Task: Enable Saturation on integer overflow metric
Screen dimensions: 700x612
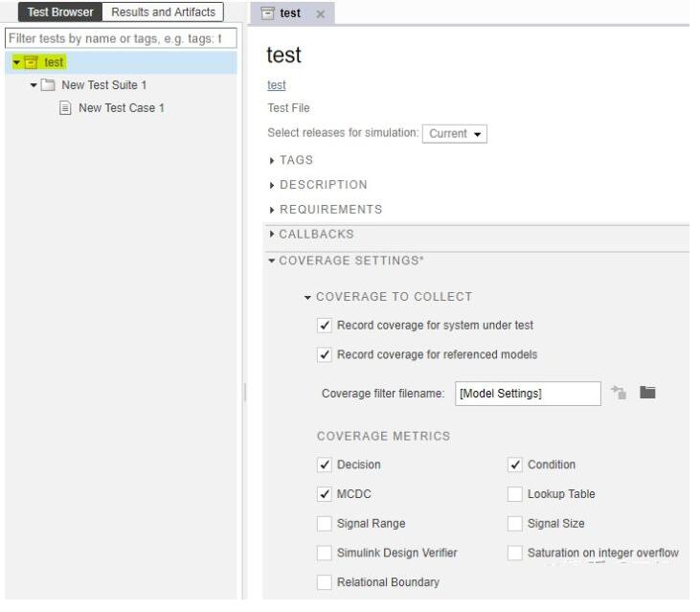Action: click(515, 554)
